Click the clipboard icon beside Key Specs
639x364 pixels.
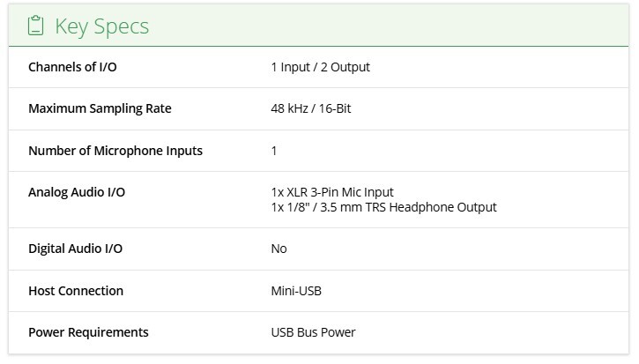coord(35,26)
